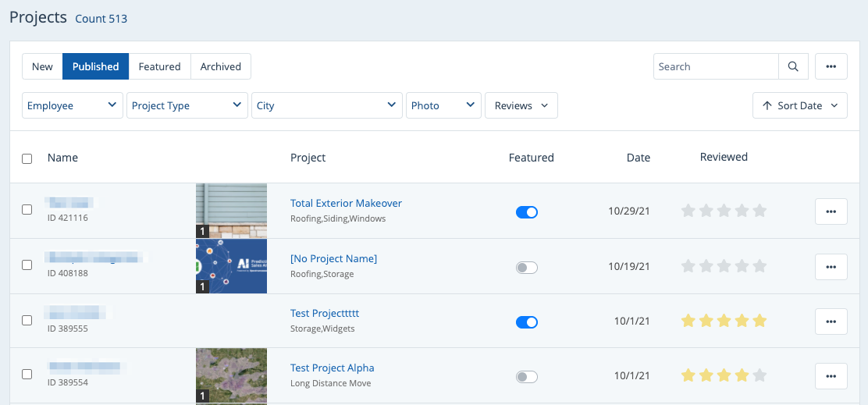Open row actions for [No Project Name]
The width and height of the screenshot is (868, 405).
pos(831,267)
